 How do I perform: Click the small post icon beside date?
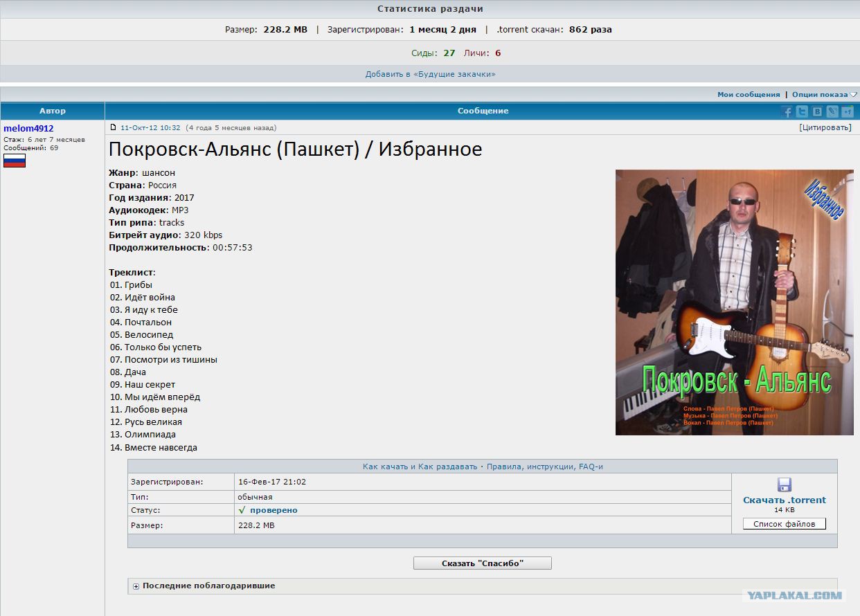(x=114, y=127)
